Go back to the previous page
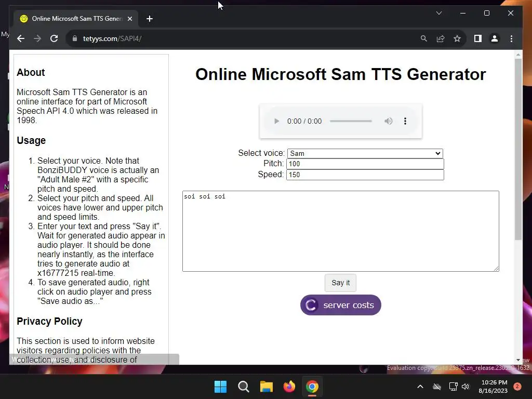 point(21,38)
